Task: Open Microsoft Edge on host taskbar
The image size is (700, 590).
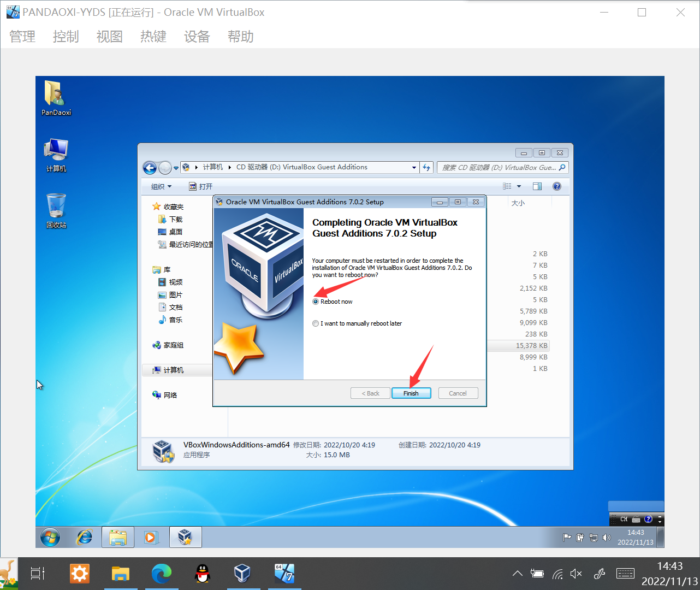Action: pos(162,574)
